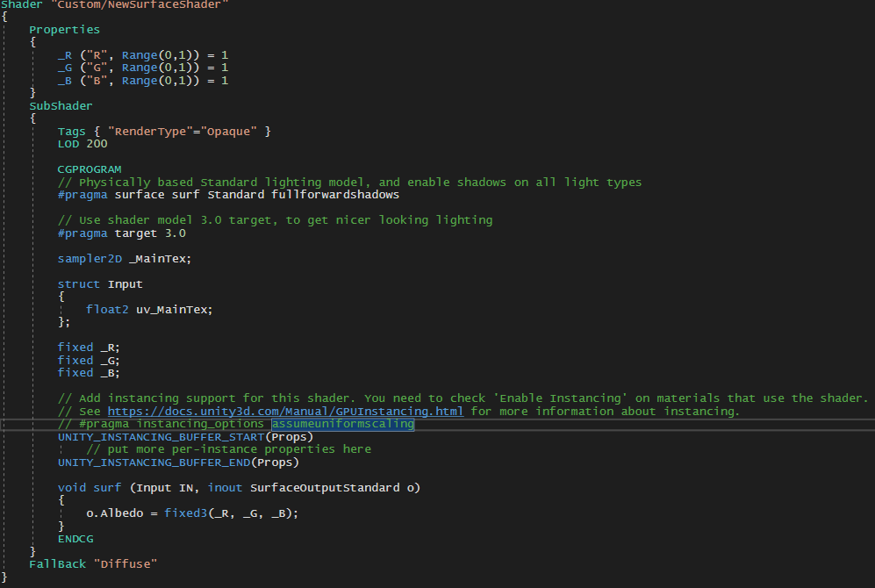Viewport: 875px width, 588px height.
Task: Click the 'fixed _R;' declaration
Action: click(88, 348)
